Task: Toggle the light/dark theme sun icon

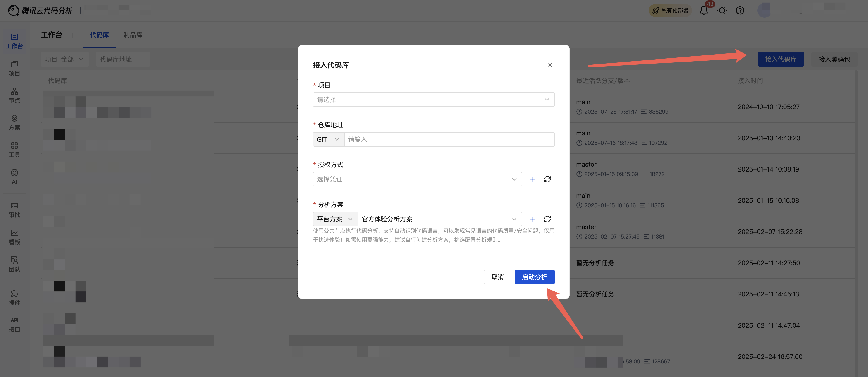Action: 722,10
